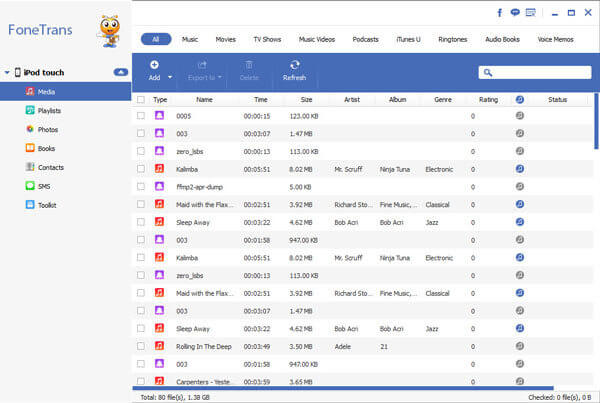Image resolution: width=600 pixels, height=403 pixels.
Task: Switch to the Ringtones tab
Action: [x=452, y=39]
